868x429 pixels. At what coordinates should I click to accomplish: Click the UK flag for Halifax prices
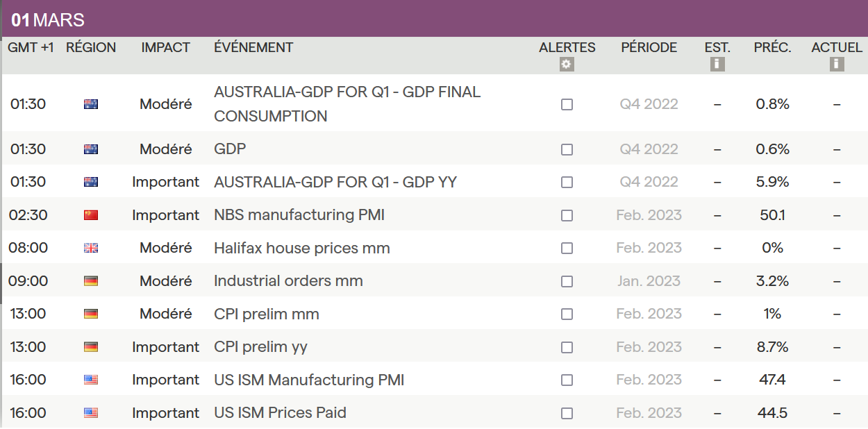tap(91, 248)
